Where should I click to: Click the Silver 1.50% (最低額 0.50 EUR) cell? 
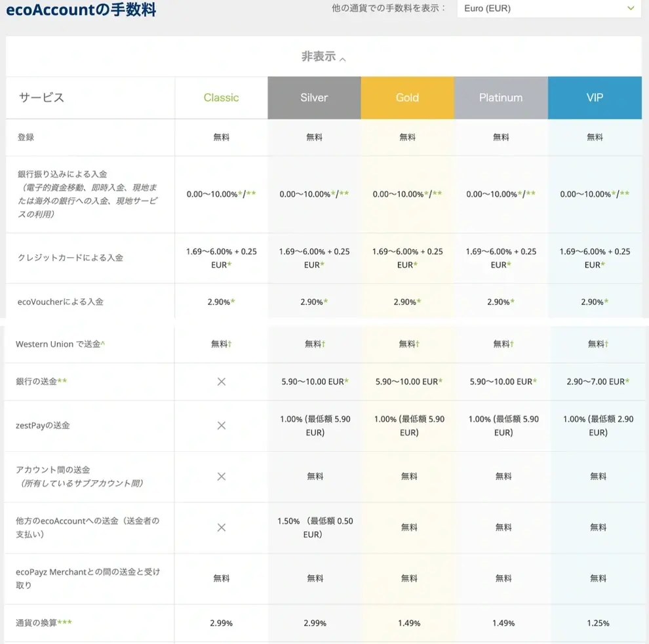315,527
